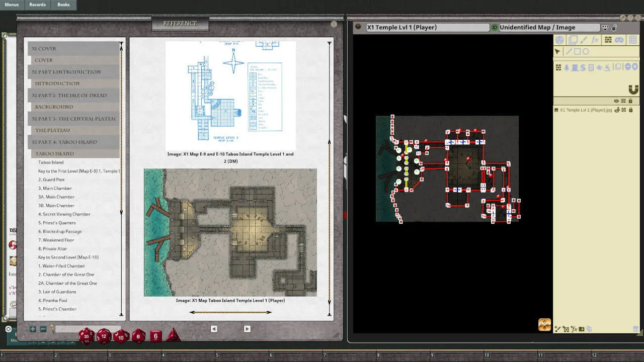This screenshot has width=644, height=362.
Task: Open the 7. Weakened Floor page
Action: (56, 240)
